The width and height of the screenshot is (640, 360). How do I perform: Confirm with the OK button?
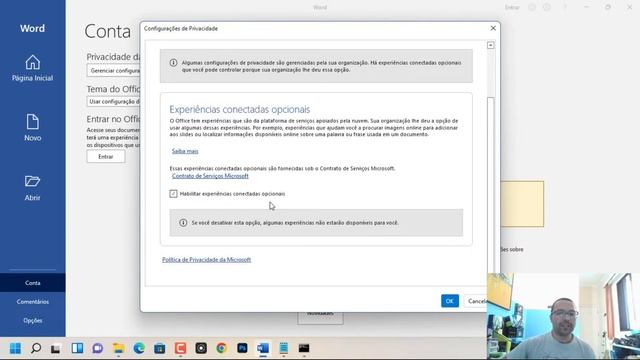coord(450,301)
